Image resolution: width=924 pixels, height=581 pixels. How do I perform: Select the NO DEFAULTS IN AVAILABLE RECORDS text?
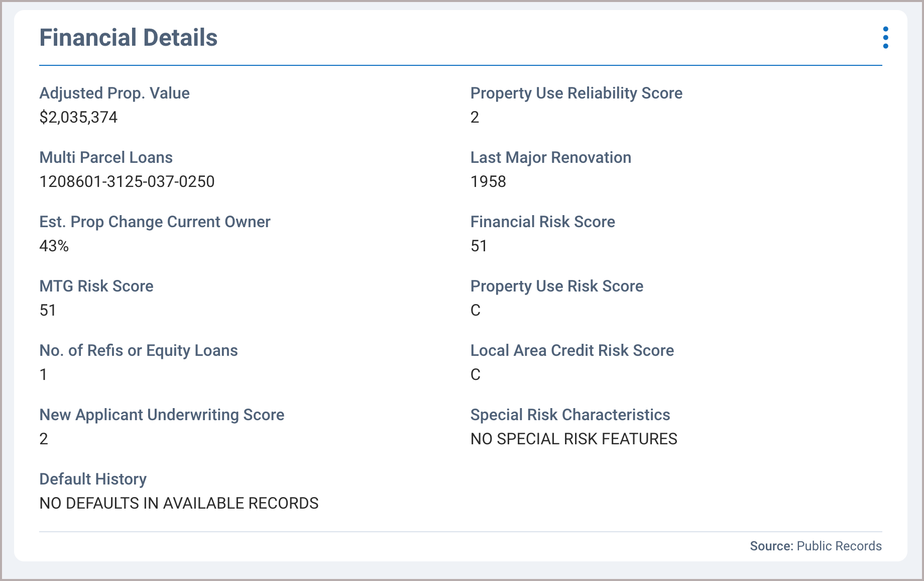[x=178, y=503]
